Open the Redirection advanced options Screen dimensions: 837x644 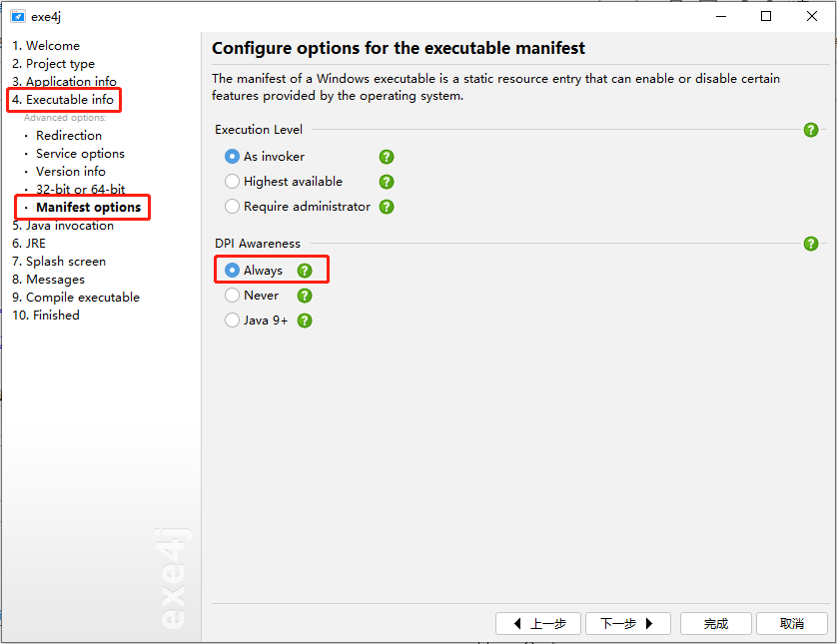coord(69,136)
